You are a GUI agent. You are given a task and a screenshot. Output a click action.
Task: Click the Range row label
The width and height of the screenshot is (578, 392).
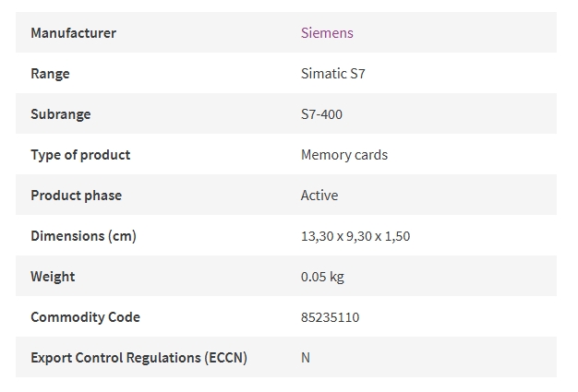point(50,73)
